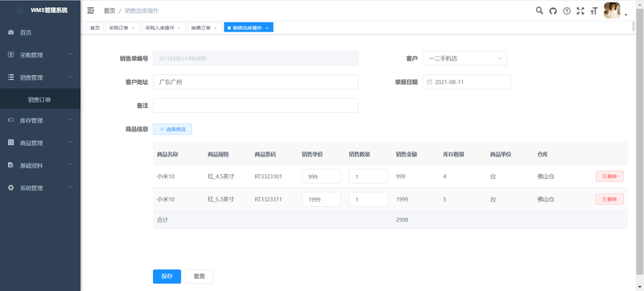644x291 pixels.
Task: Switch to the 采购入库操作 tab
Action: point(163,27)
